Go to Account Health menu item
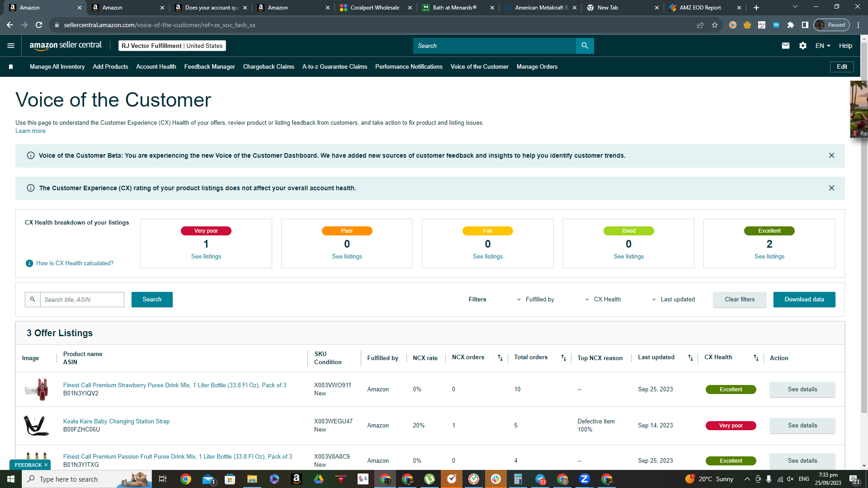Screen dimensions: 868x488 (x=156, y=67)
